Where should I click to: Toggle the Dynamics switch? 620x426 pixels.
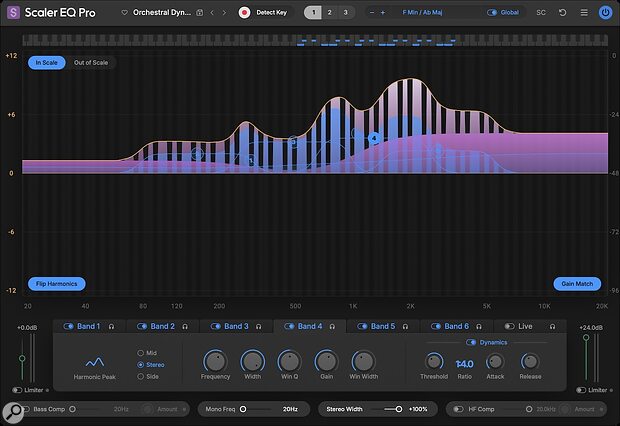[471, 343]
